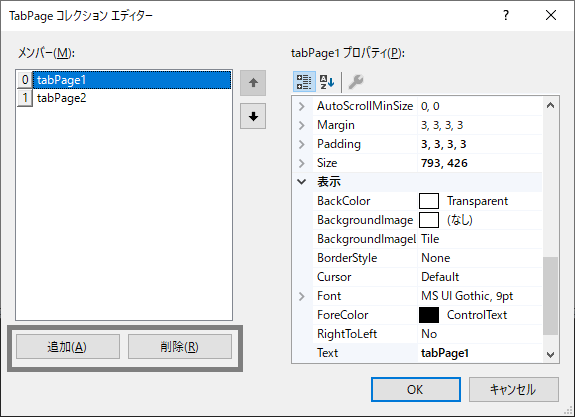Expand the AutoScrollMinSize property
The height and width of the screenshot is (417, 575).
[x=302, y=106]
